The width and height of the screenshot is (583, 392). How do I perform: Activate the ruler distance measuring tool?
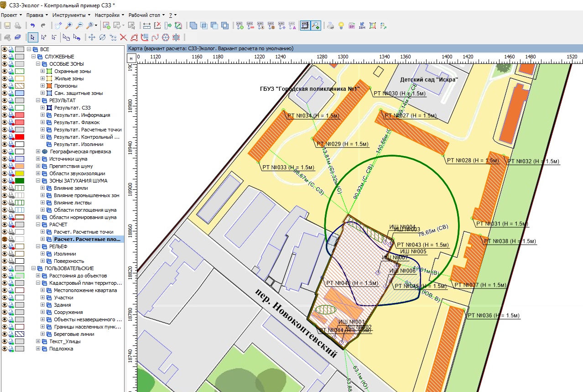coord(147,26)
